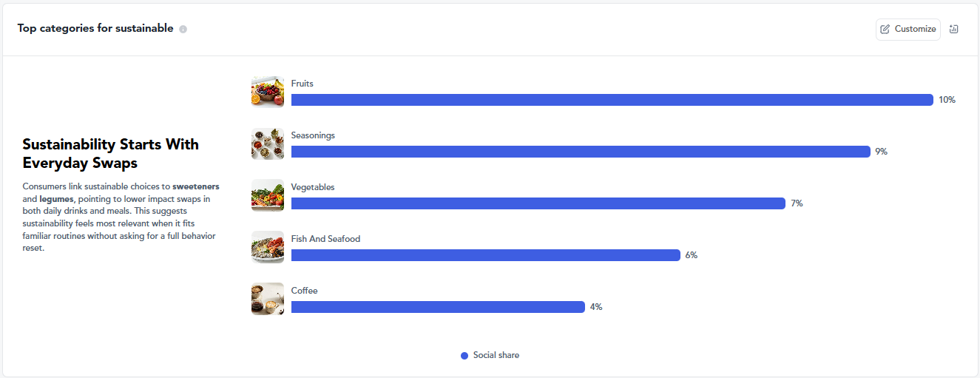This screenshot has height=378, width=980.
Task: Click the info icon next to the title
Action: point(183,30)
